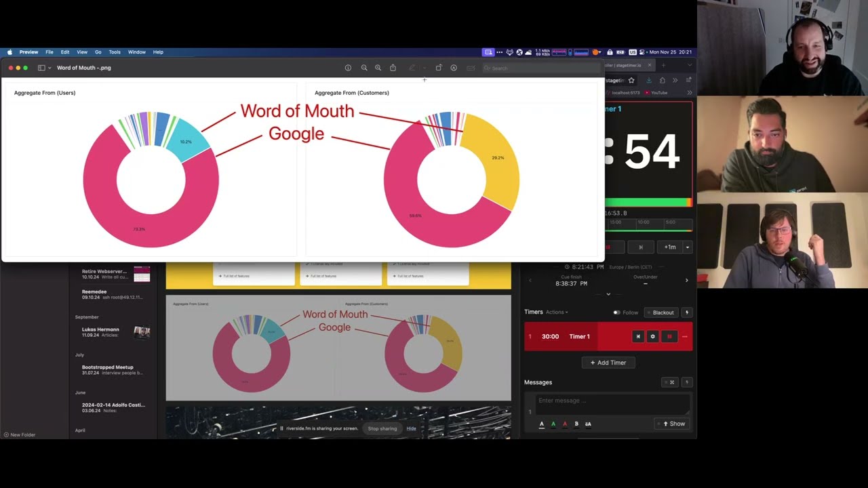
Task: Toggle uppercase formatting with the aA button
Action: coord(588,424)
